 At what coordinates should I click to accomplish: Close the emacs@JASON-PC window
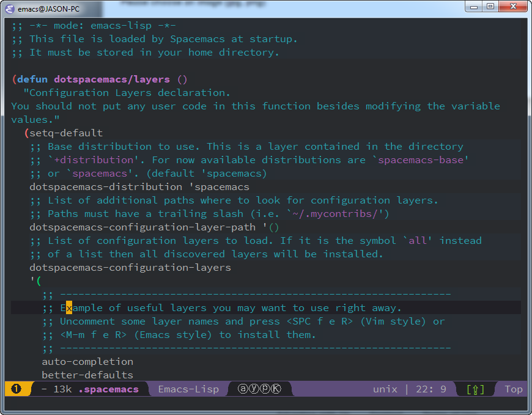(x=513, y=7)
